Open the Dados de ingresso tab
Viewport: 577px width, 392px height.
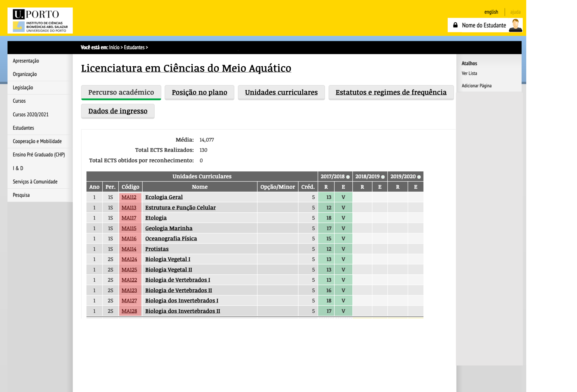[118, 111]
